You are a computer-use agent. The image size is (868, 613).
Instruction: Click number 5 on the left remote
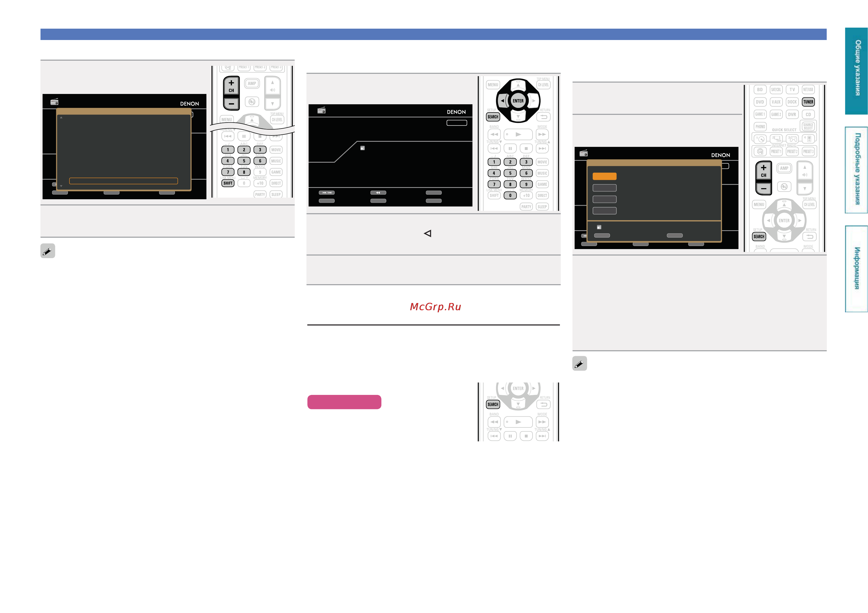(244, 161)
